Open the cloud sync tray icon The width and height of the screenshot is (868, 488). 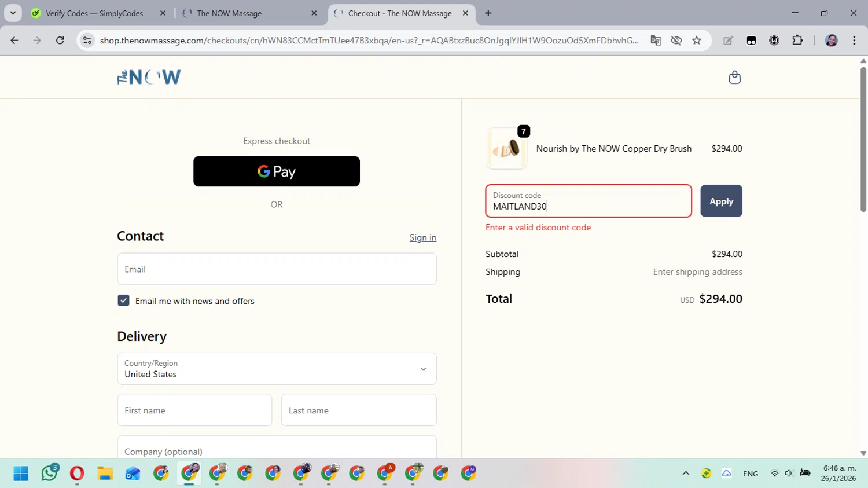tap(726, 474)
